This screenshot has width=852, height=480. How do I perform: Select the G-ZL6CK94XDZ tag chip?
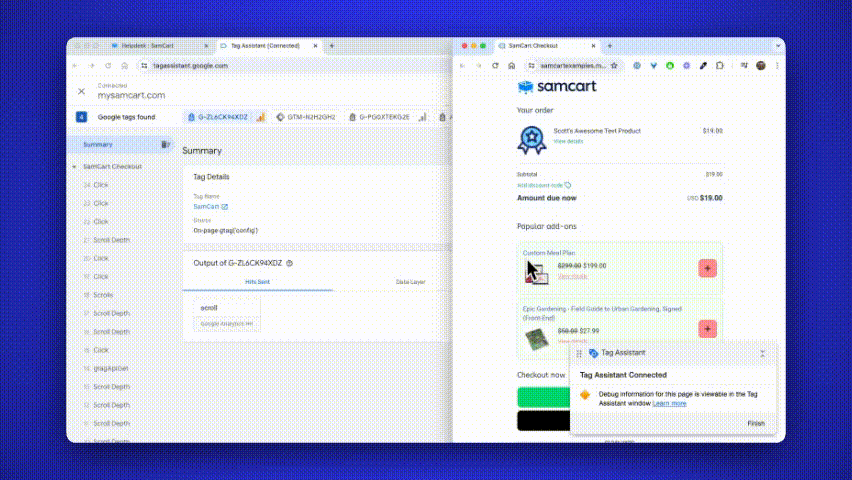pos(226,117)
